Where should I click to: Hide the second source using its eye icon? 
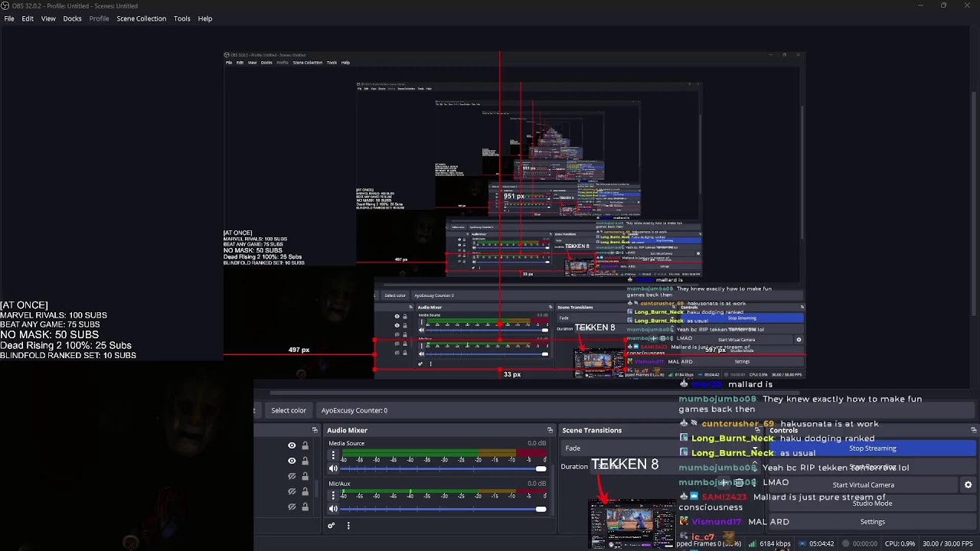coord(292,461)
